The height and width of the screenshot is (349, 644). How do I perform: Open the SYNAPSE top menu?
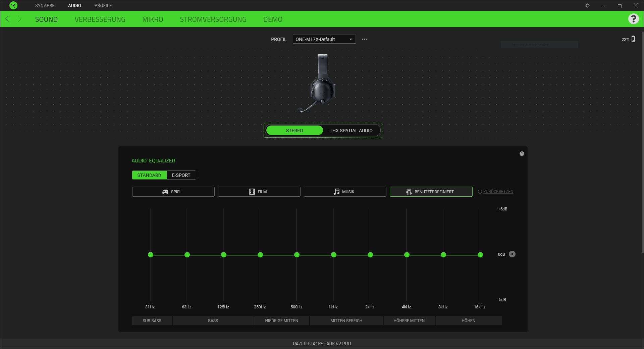45,6
